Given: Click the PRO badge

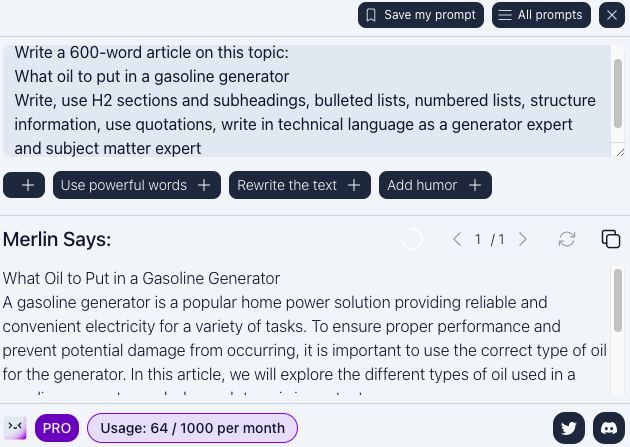Looking at the screenshot, I should pos(57,428).
